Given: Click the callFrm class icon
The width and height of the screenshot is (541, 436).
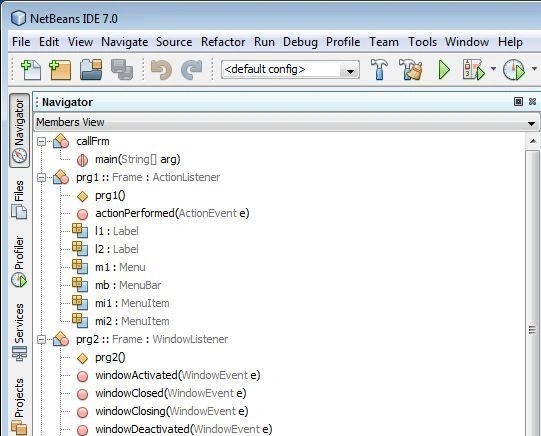Looking at the screenshot, I should coord(61,141).
